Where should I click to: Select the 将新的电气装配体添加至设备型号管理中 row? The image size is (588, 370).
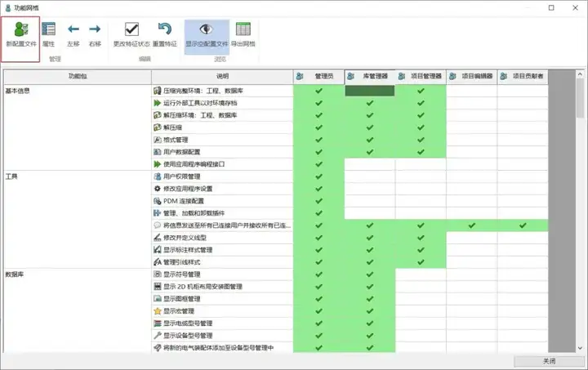tap(222, 348)
